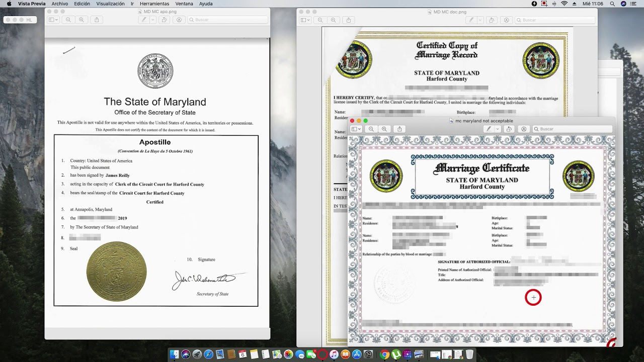Open Calendar from the Dock
644x362 pixels.
(x=243, y=354)
